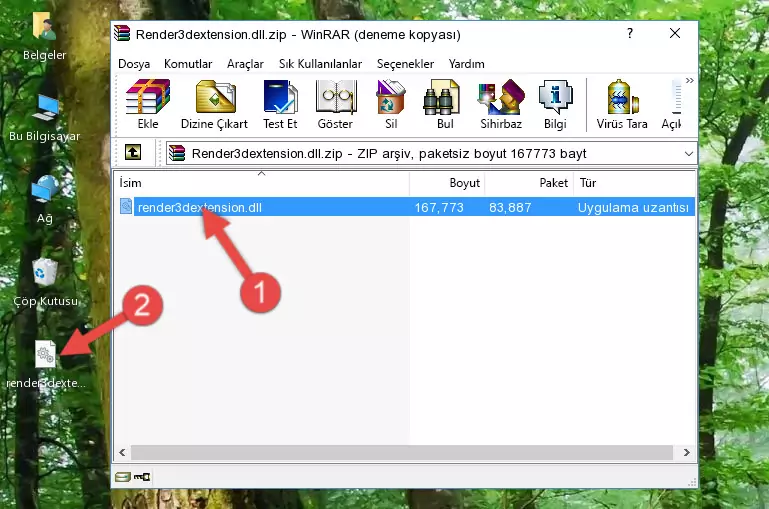Select the render3dextension.dll file row
The height and width of the screenshot is (509, 769).
[x=405, y=207]
